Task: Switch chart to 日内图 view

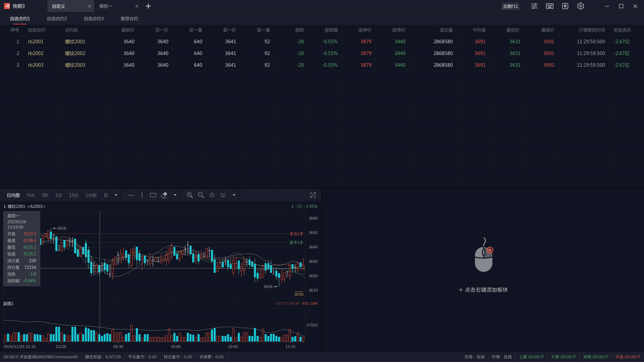Action: click(x=13, y=195)
